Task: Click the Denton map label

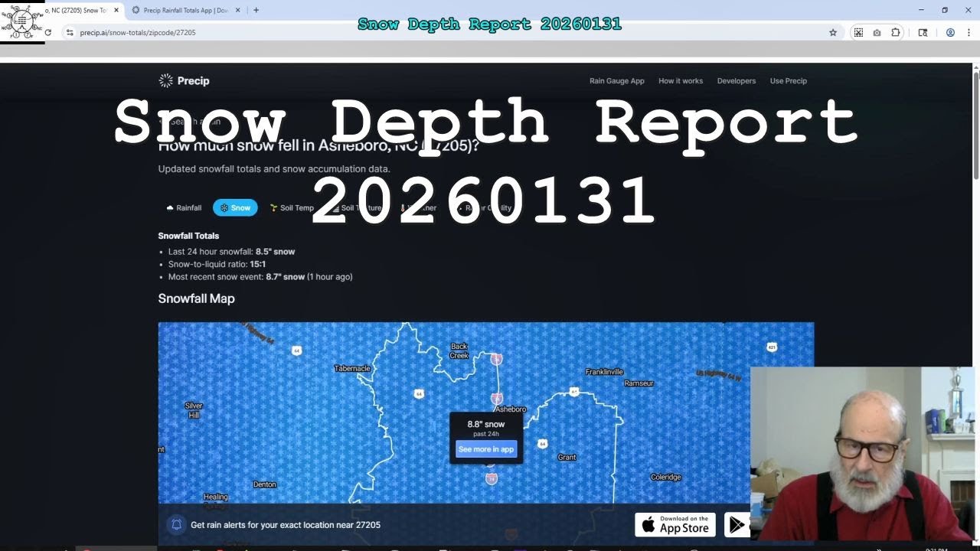Action: coord(264,484)
